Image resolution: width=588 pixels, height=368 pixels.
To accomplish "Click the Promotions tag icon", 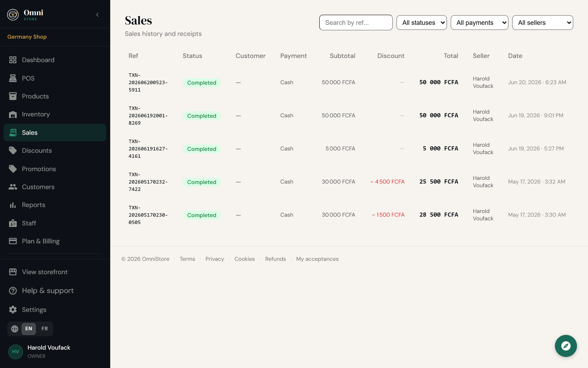I will tap(13, 169).
